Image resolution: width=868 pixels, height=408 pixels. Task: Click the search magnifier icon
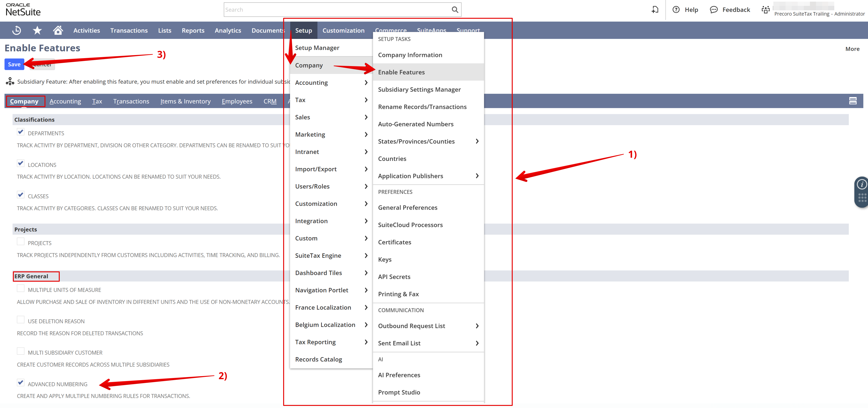455,10
